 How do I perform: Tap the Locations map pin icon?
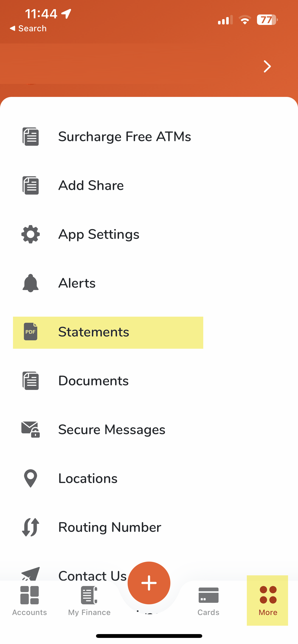pyautogui.click(x=31, y=478)
